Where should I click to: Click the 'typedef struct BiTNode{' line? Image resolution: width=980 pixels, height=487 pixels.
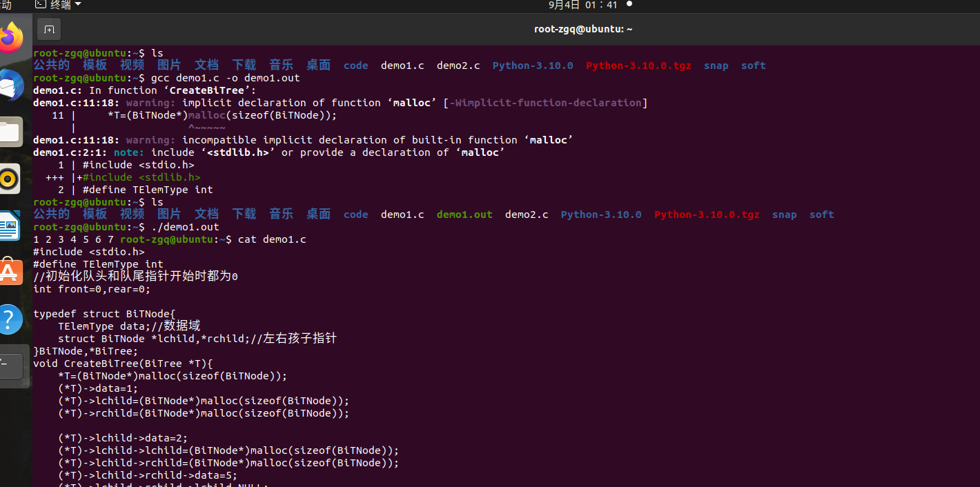(x=104, y=314)
